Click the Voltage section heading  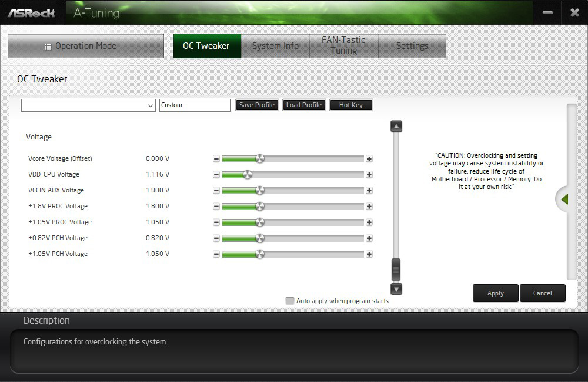[x=39, y=137]
